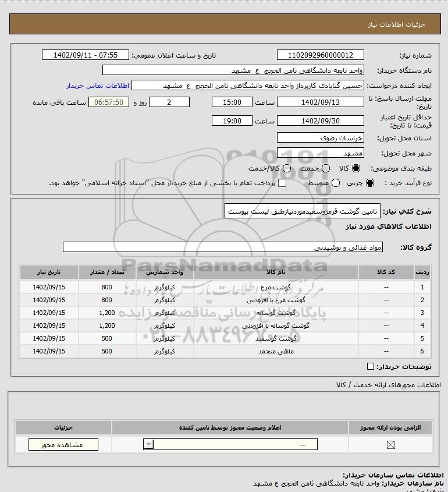Click the اطلاعات کالاهای مورد نیاز heading
Screen dimensions: 448x492
click(x=389, y=226)
